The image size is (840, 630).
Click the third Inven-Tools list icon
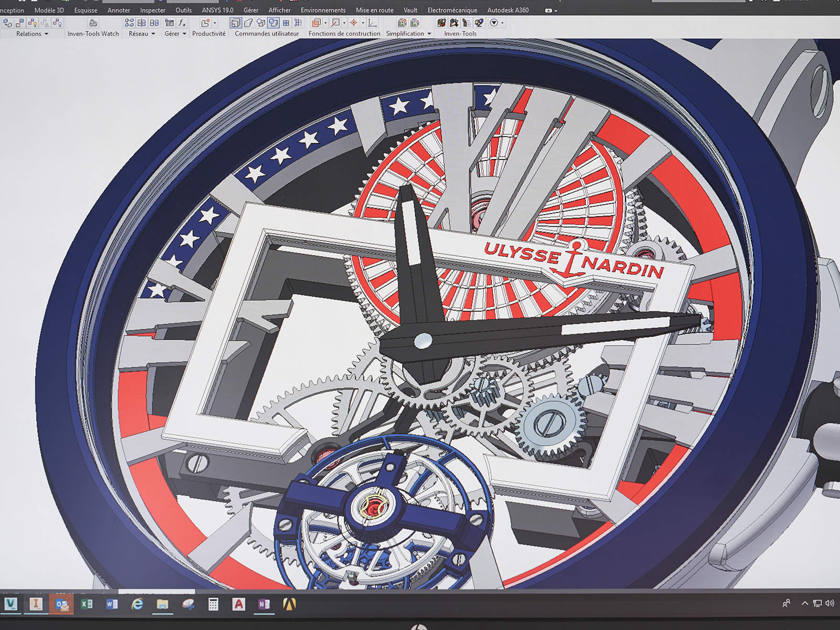(x=467, y=23)
